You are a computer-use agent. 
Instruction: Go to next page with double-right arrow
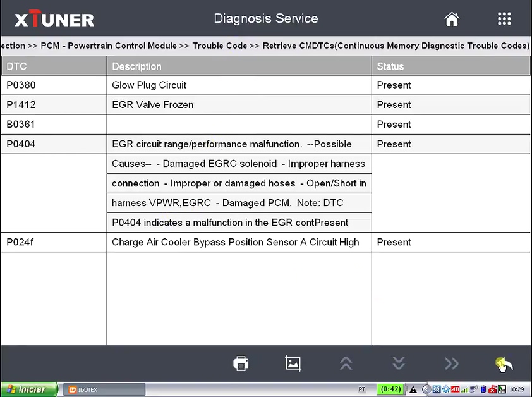pyautogui.click(x=452, y=363)
